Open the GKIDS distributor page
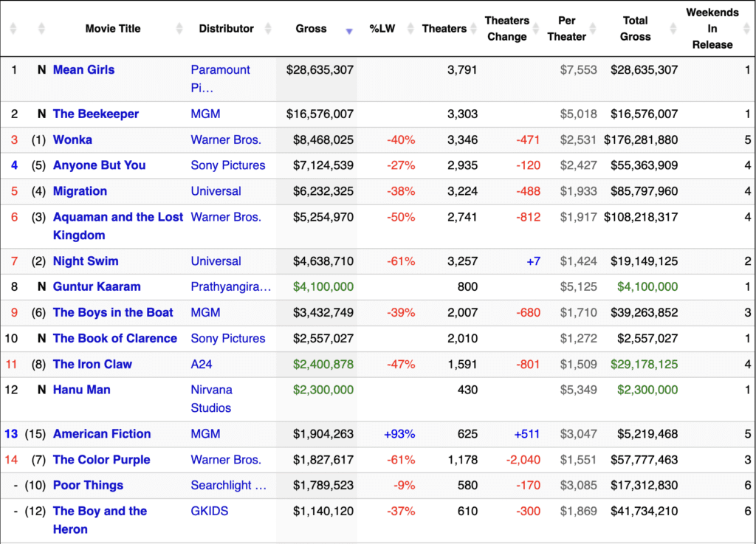The image size is (756, 544). 210,512
